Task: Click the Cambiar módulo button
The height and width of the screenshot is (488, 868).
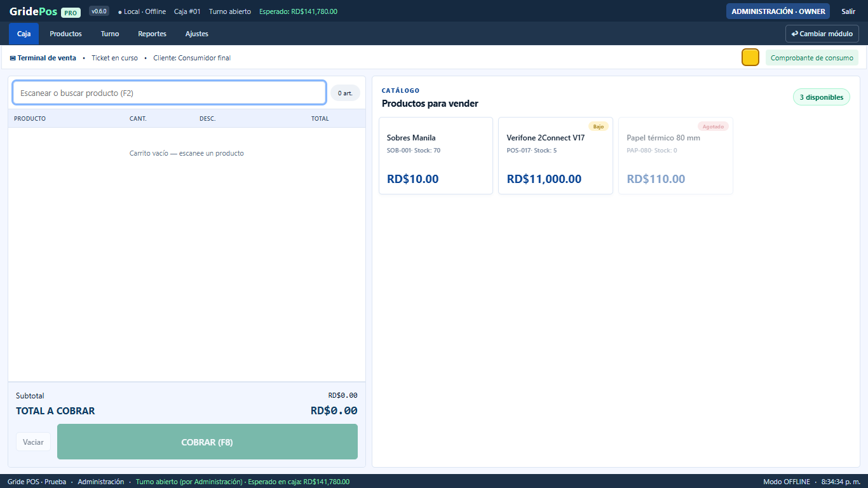Action: click(x=822, y=34)
